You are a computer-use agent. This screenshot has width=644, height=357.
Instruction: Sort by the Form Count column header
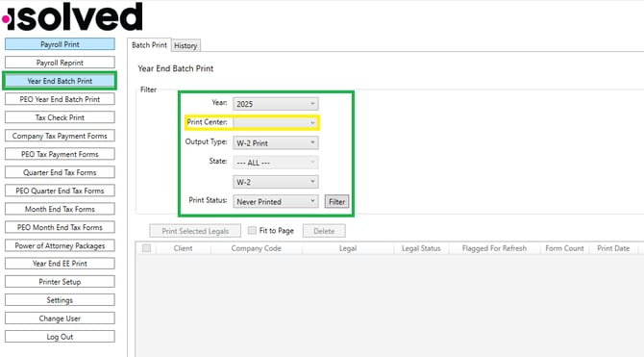point(565,248)
